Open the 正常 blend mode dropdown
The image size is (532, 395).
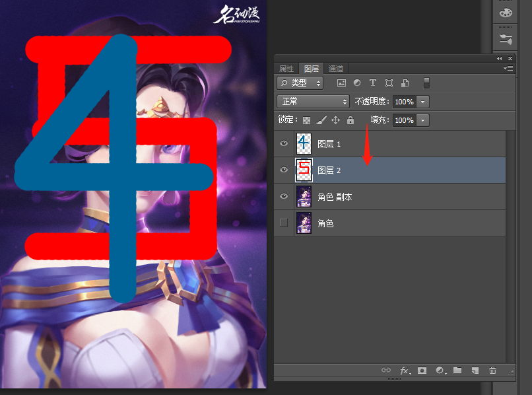pos(314,102)
